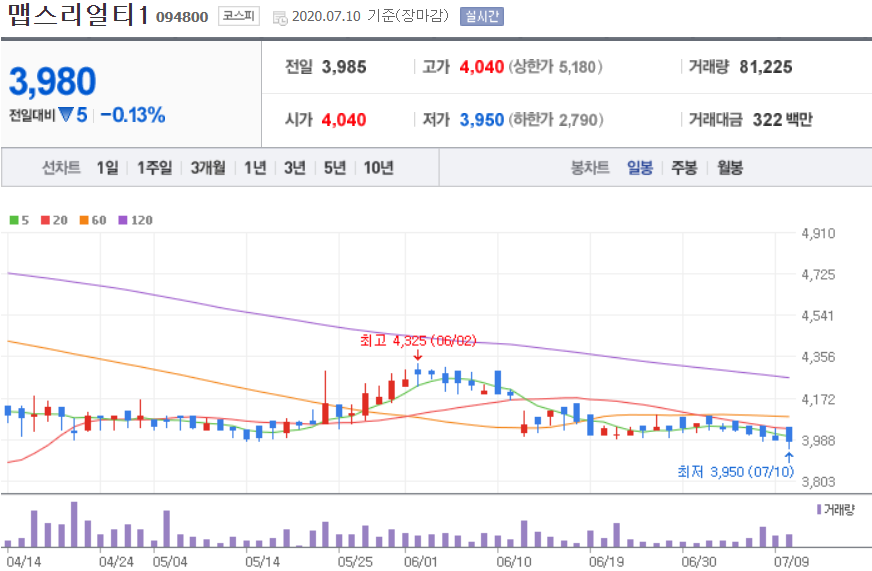
Task: Click the 2020.07.10 기준(장마감) date text
Action: (x=370, y=16)
